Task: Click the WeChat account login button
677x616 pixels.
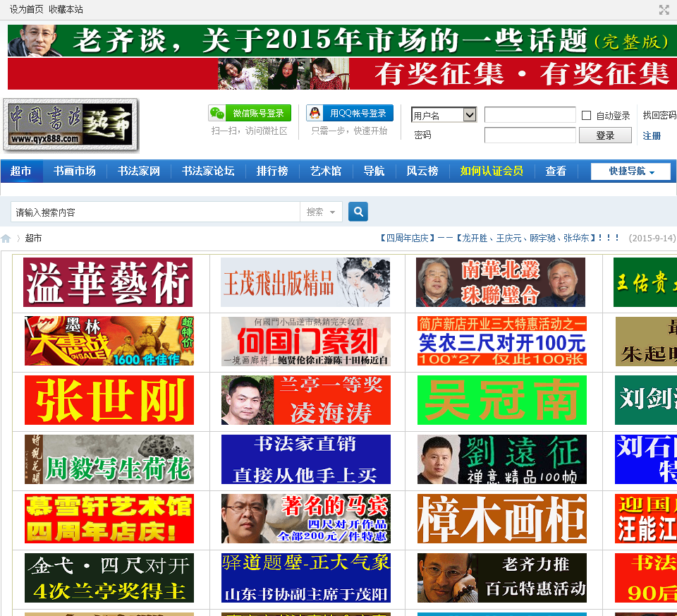Action: [250, 113]
